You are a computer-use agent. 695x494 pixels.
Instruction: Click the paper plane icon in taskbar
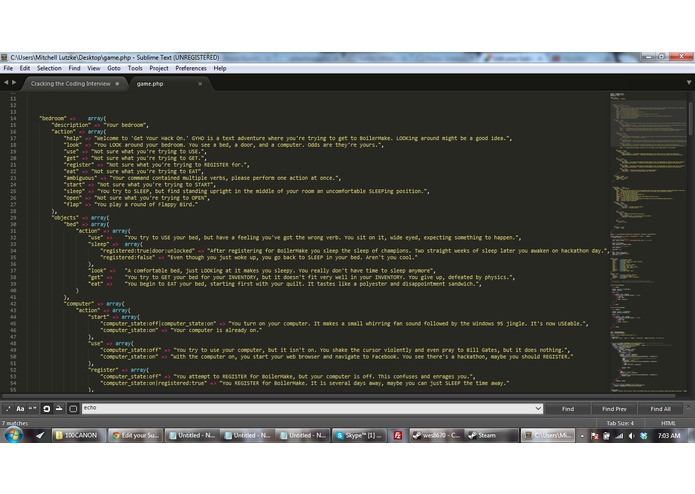click(40, 436)
